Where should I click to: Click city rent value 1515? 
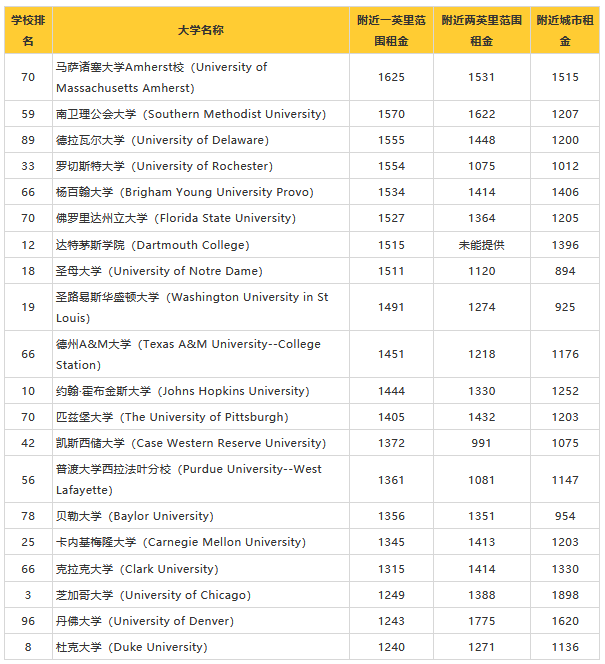pyautogui.click(x=565, y=77)
